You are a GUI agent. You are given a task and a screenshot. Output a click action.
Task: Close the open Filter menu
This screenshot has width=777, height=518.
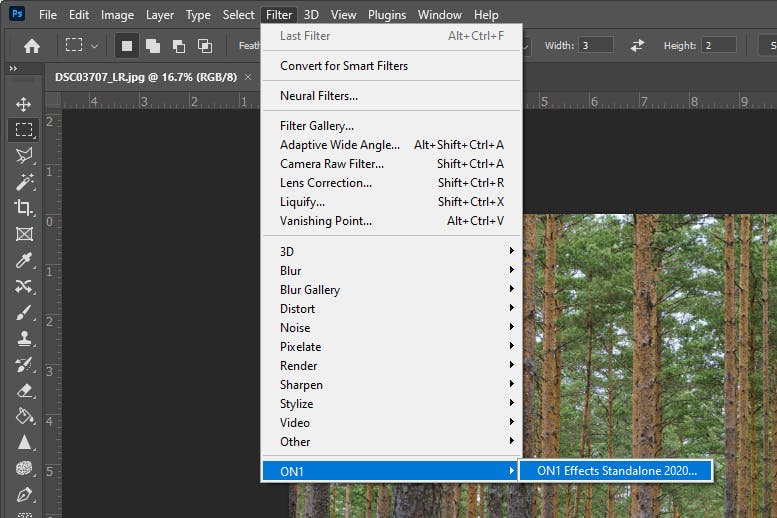[279, 15]
